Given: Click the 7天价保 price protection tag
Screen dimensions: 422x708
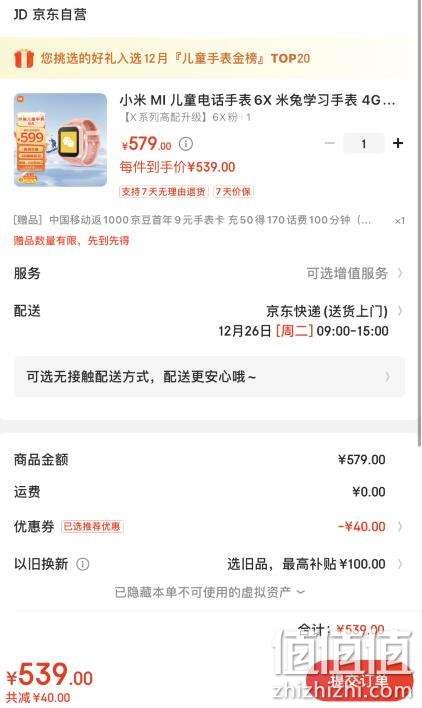Looking at the screenshot, I should click(x=232, y=191).
